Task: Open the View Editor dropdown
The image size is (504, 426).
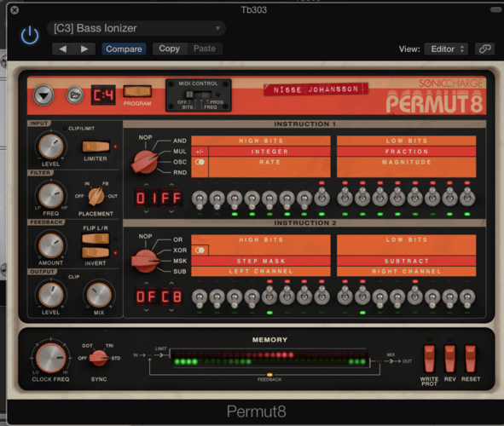Action: pyautogui.click(x=446, y=49)
